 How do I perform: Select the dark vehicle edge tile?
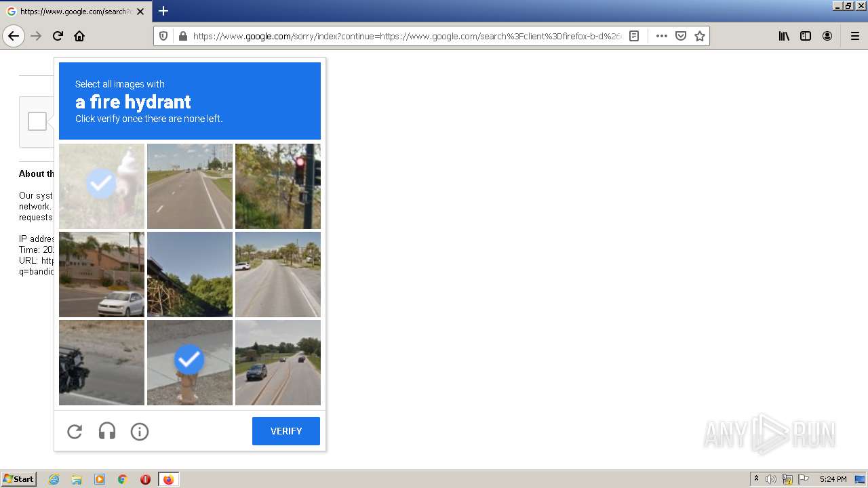102,363
